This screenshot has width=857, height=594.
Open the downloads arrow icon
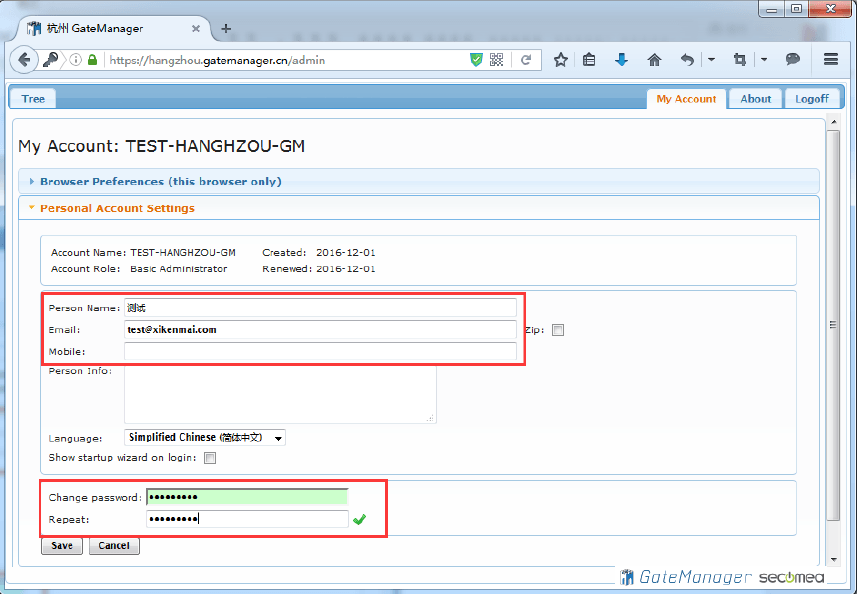(621, 60)
